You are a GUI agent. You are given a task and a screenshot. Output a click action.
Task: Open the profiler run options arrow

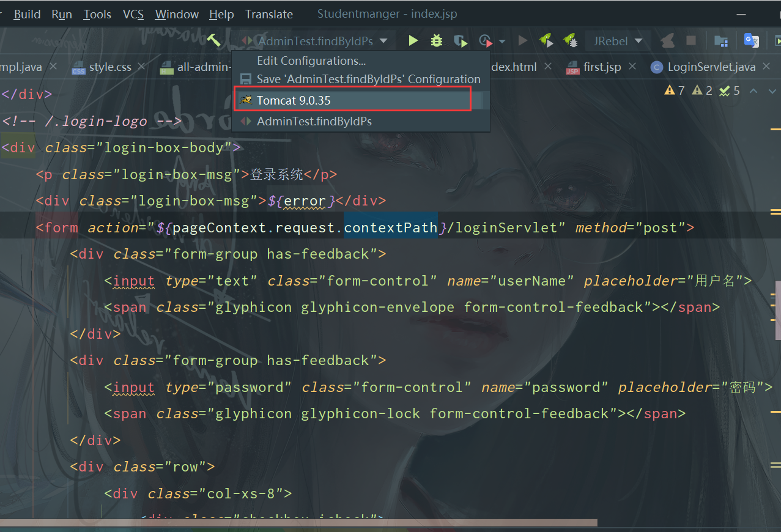coord(502,42)
